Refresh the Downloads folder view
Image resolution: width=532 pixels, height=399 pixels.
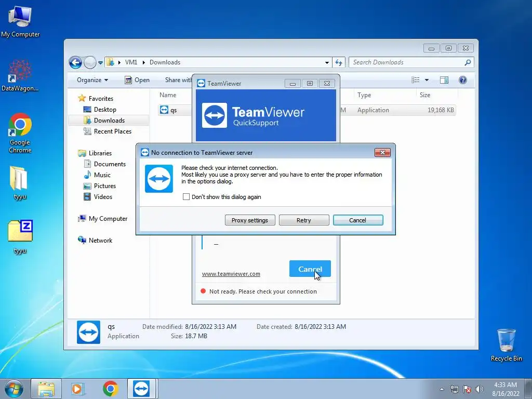click(339, 62)
